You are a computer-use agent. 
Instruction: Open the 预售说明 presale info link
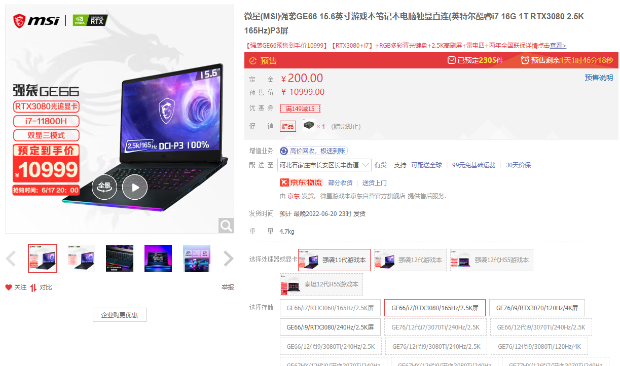(x=599, y=78)
